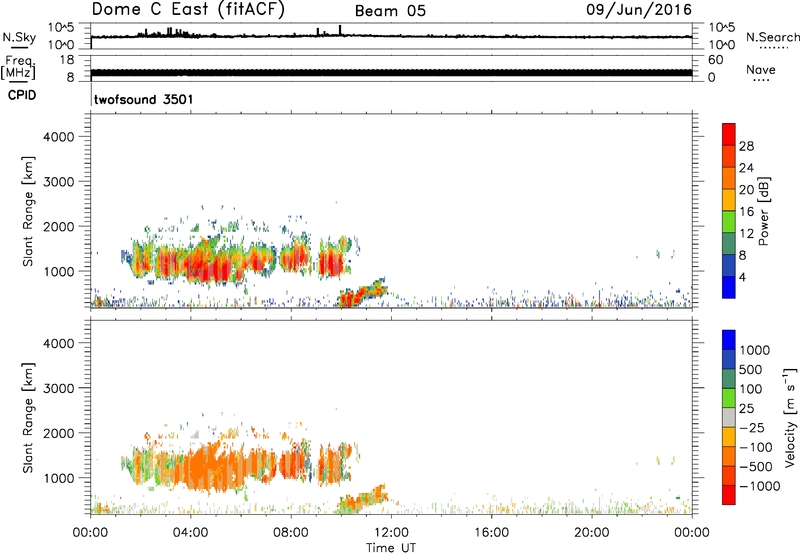Click the '28' label on Power colorbar
The height and width of the screenshot is (554, 800).
click(x=746, y=146)
